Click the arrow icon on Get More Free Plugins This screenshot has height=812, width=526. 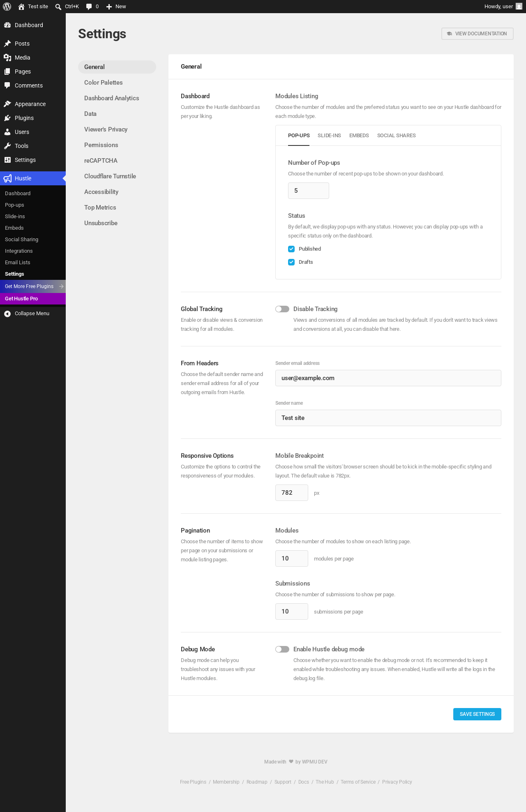pyautogui.click(x=61, y=286)
